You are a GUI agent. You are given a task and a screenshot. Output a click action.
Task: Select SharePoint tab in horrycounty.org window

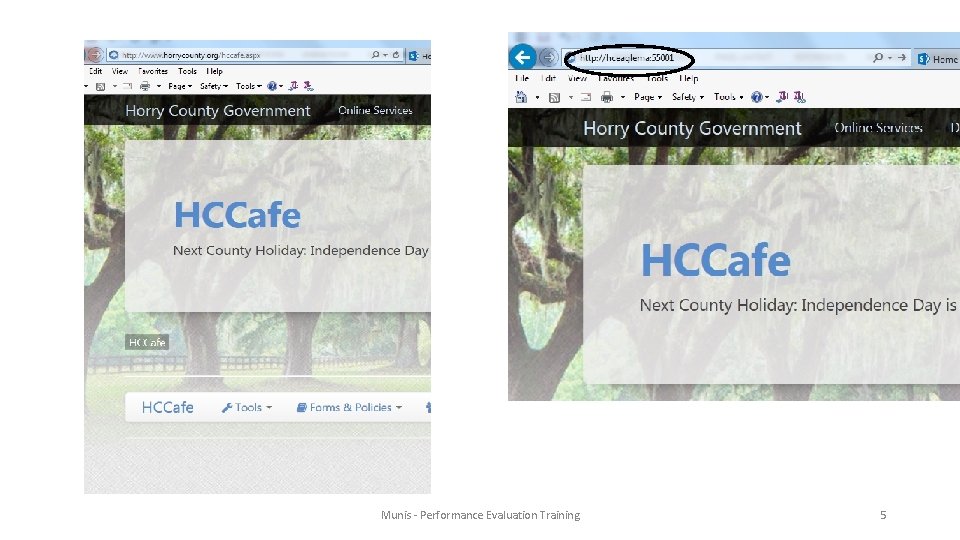(x=419, y=56)
